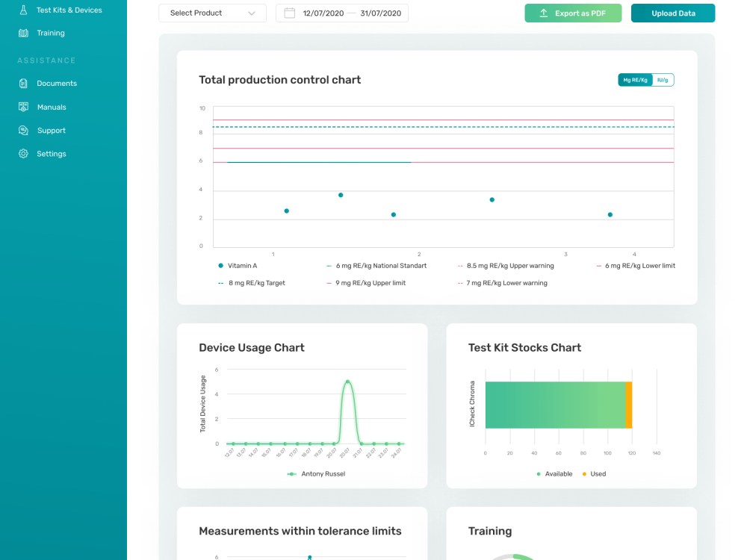Click the Select Product chevron arrow
747x560 pixels.
252,13
